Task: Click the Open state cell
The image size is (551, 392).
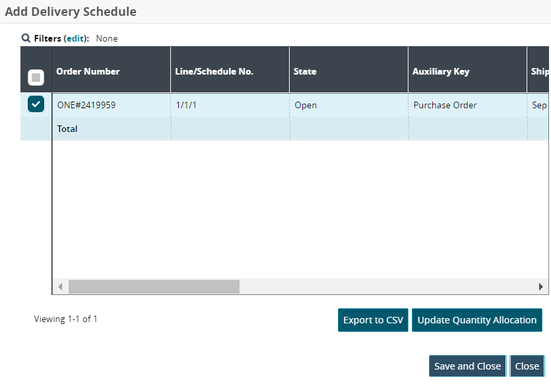Action: click(306, 105)
